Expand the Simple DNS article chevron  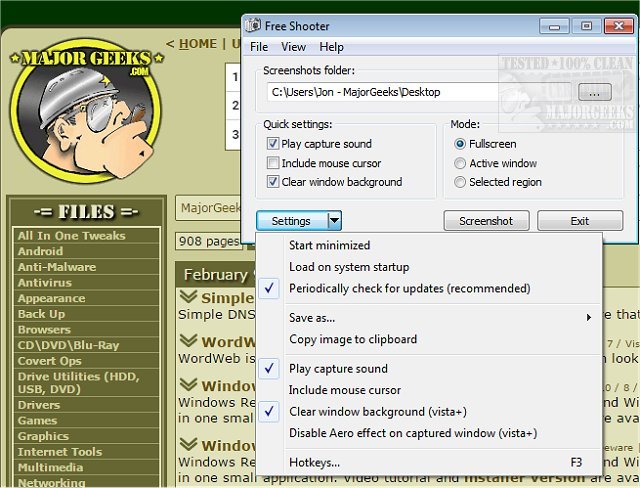[x=188, y=297]
